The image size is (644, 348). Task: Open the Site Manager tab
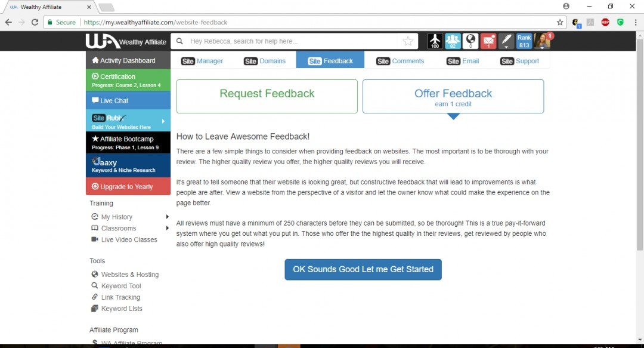point(202,61)
